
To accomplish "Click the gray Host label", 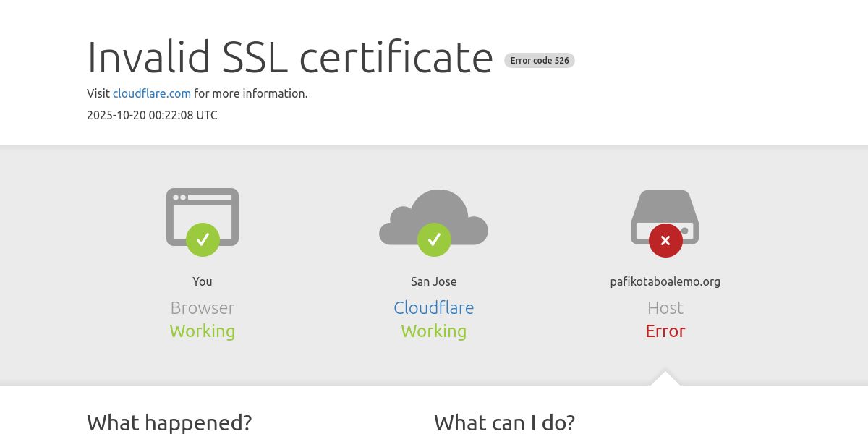I will pos(665,307).
